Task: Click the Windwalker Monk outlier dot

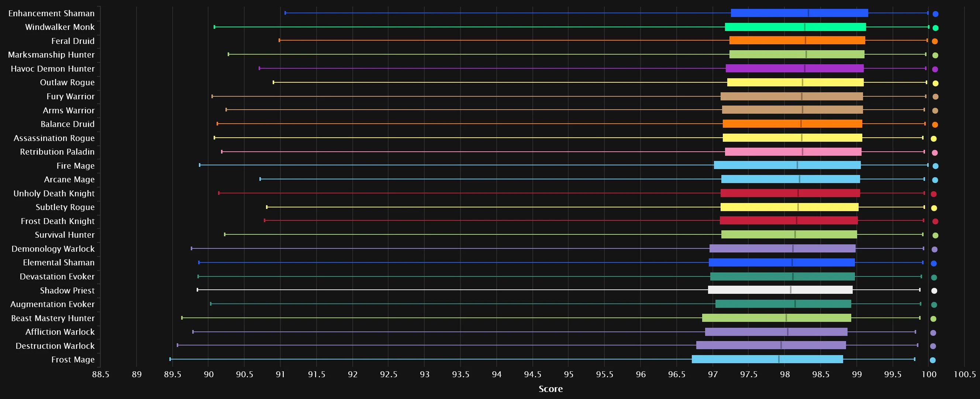Action: pos(935,28)
